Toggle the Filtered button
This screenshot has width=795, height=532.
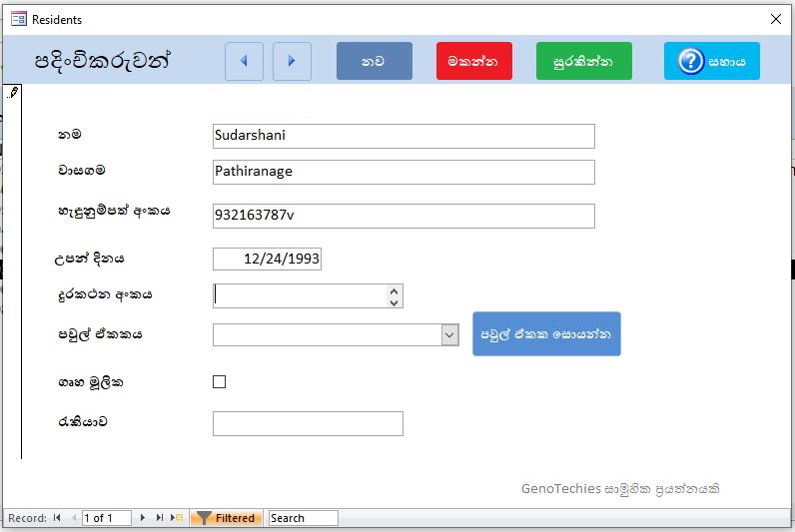coord(227,518)
